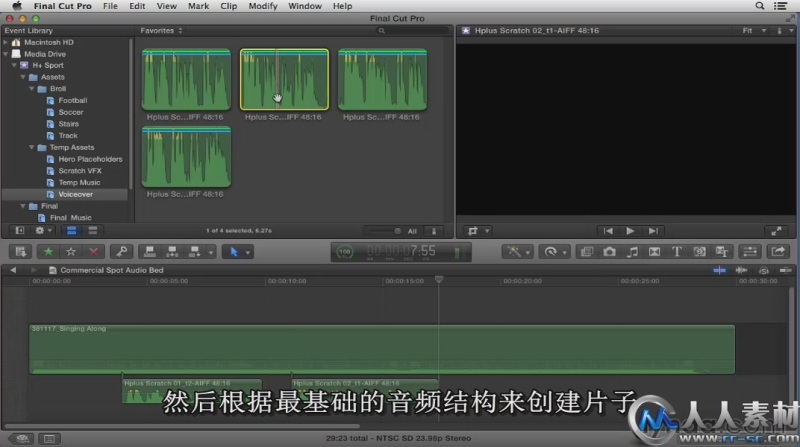Open the Music and Sound browser

(631, 252)
